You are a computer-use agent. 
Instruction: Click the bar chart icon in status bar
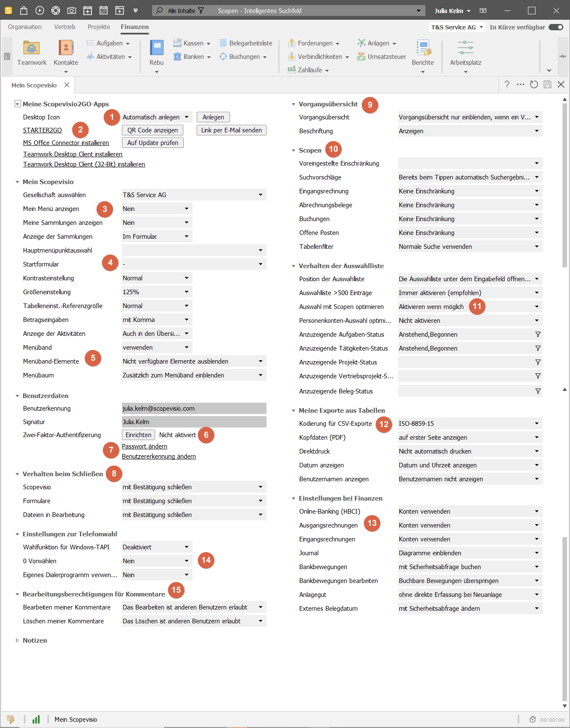point(36,720)
